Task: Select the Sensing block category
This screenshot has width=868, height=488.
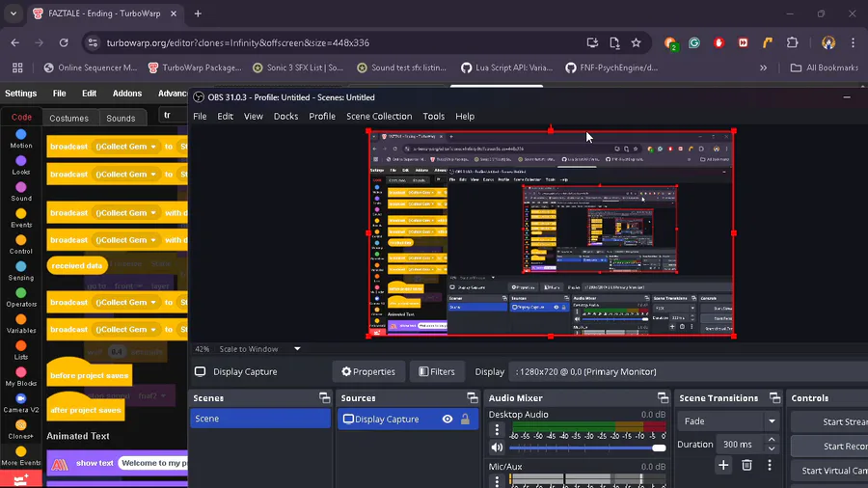Action: tap(21, 271)
